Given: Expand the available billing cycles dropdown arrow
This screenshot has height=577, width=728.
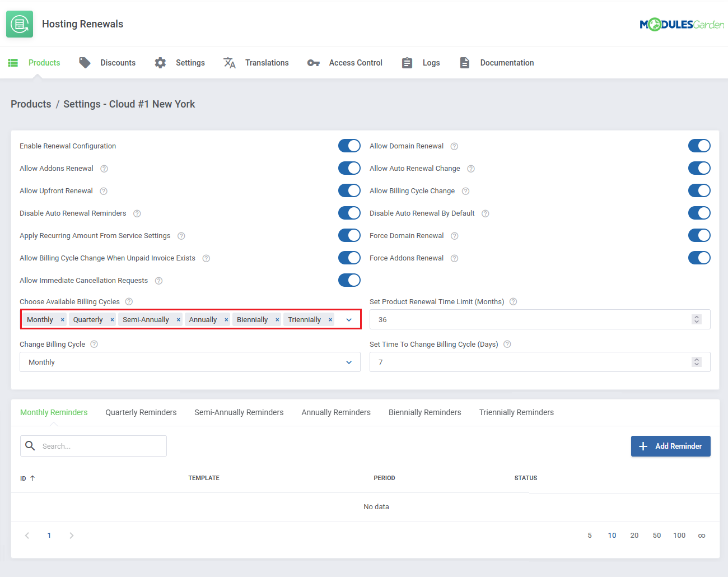Looking at the screenshot, I should point(349,320).
